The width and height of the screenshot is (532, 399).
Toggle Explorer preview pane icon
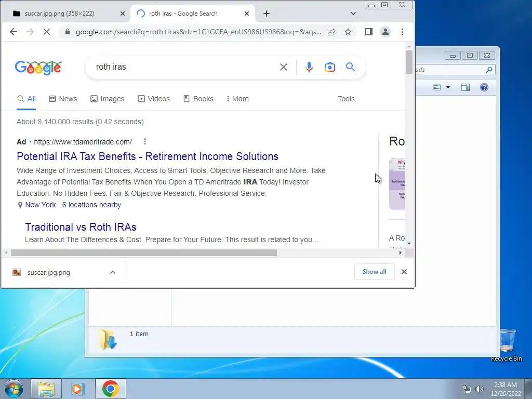(465, 87)
